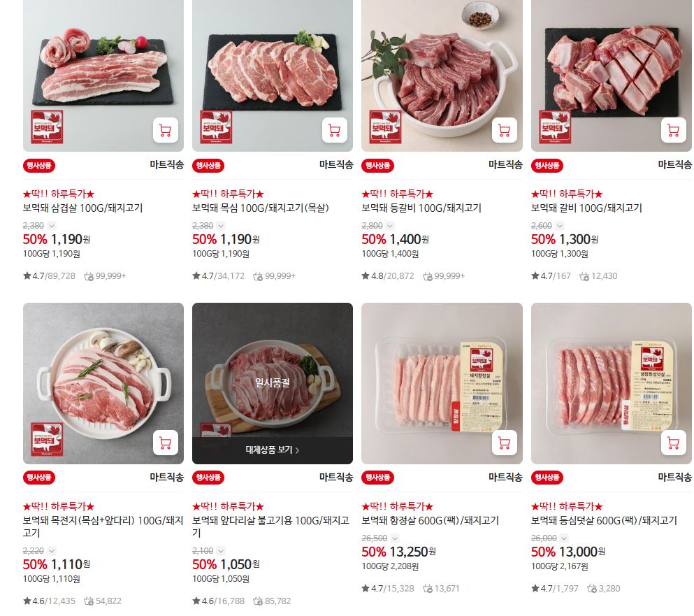This screenshot has width=694, height=616.
Task: Open 보먹돼 앞다리살 불고기용 product title
Action: (x=271, y=527)
